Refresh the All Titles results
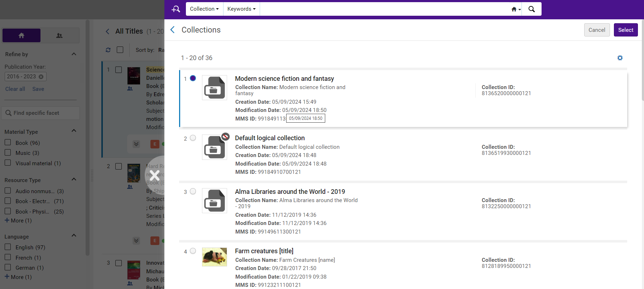Image resolution: width=644 pixels, height=289 pixels. pyautogui.click(x=108, y=50)
